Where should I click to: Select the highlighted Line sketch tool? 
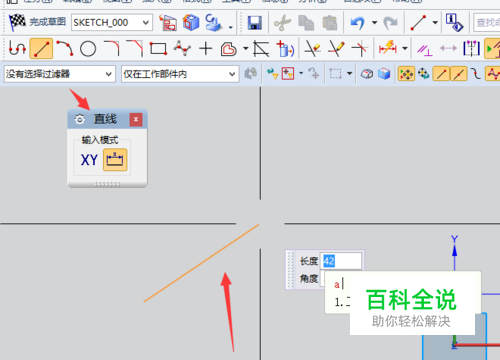(41, 49)
